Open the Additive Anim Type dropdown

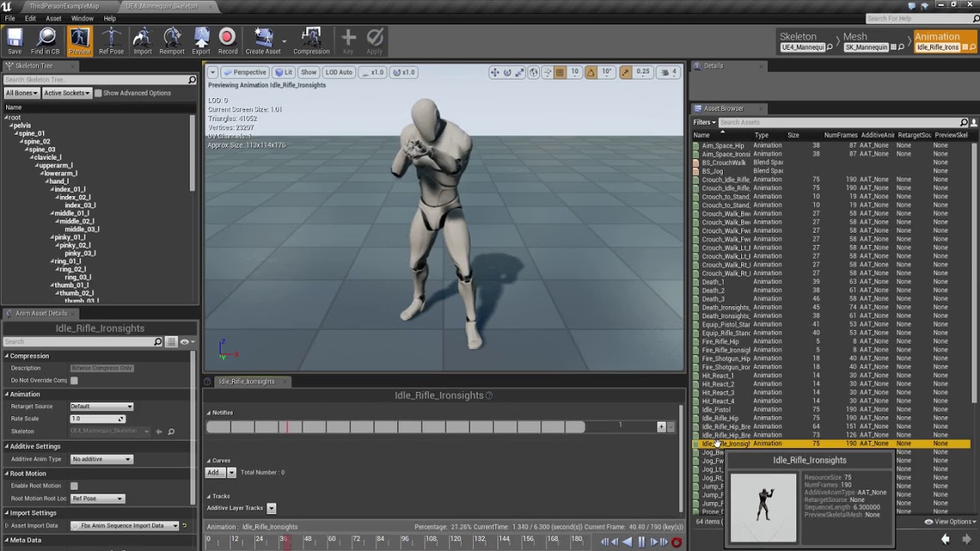click(x=101, y=459)
